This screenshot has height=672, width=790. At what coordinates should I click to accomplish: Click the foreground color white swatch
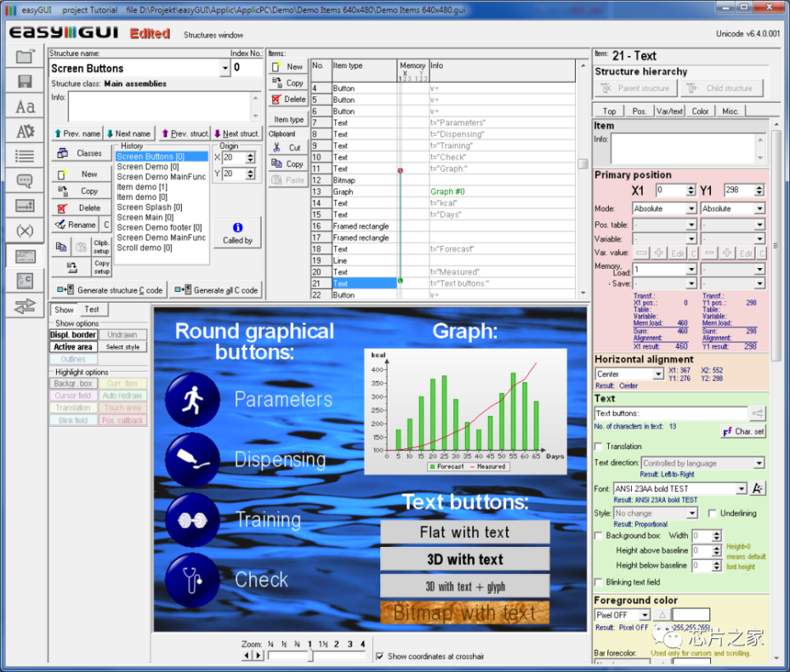coord(690,614)
